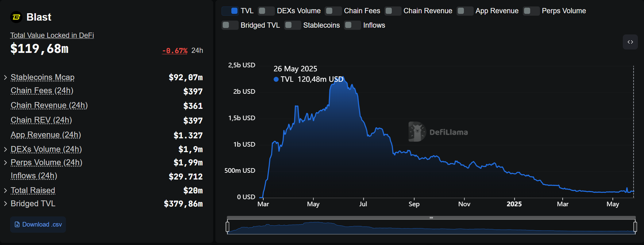The width and height of the screenshot is (644, 245).
Task: Click the 26 May 2025 tooltip date
Action: click(295, 69)
